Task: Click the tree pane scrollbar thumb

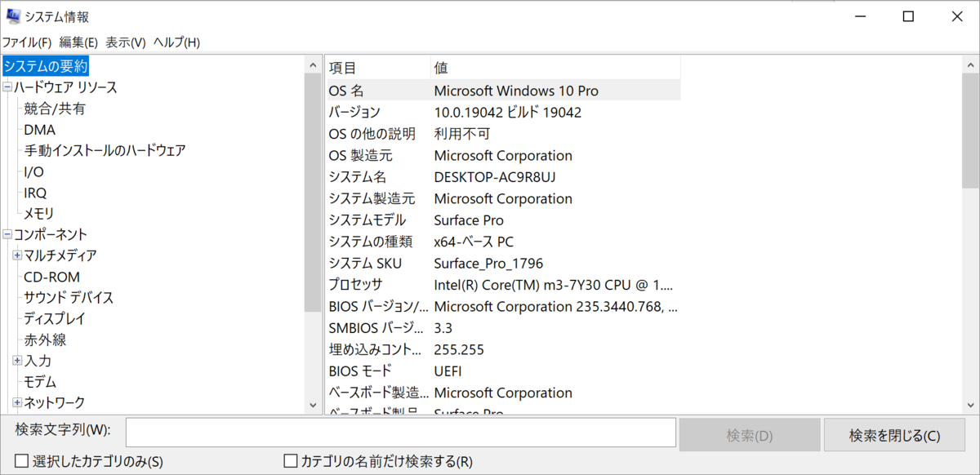Action: 314,192
